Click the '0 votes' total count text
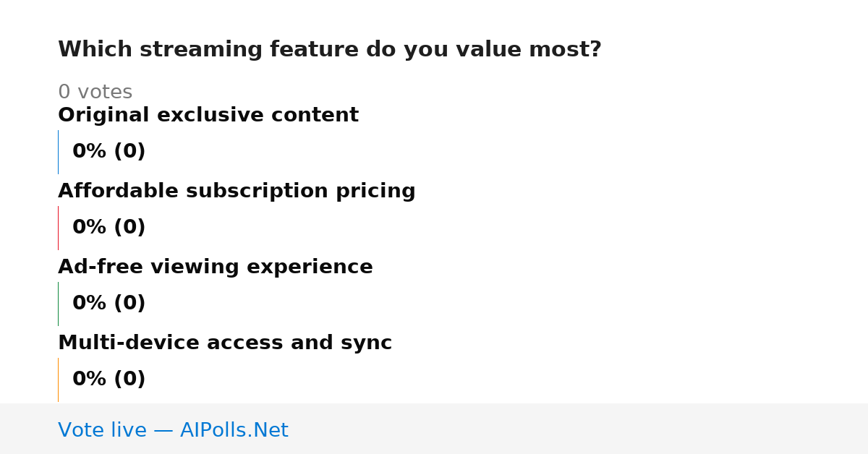The width and height of the screenshot is (868, 454). [95, 93]
